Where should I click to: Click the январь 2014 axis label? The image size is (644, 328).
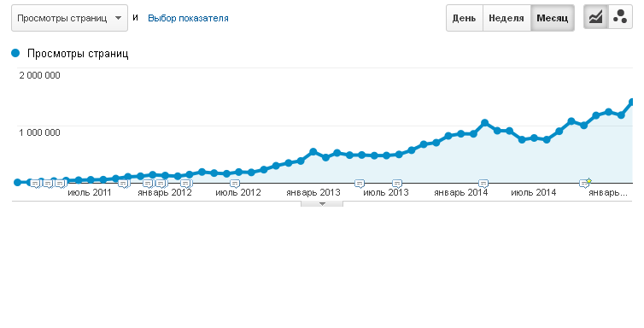coord(461,192)
